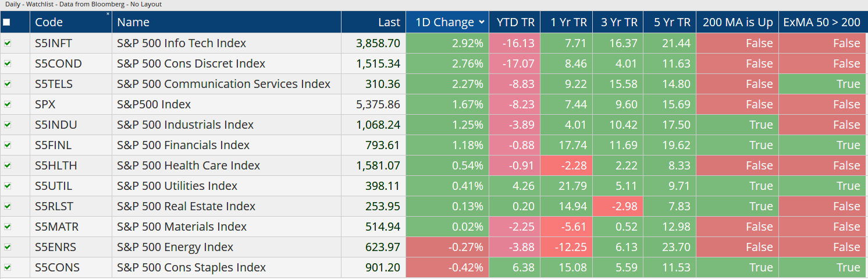Screen dimensions: 868x279
Task: Sort by the YTD TR column header
Action: pos(514,23)
